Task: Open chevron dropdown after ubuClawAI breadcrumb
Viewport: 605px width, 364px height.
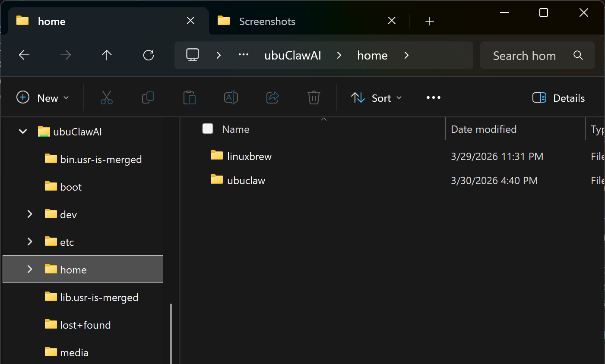Action: [x=339, y=55]
